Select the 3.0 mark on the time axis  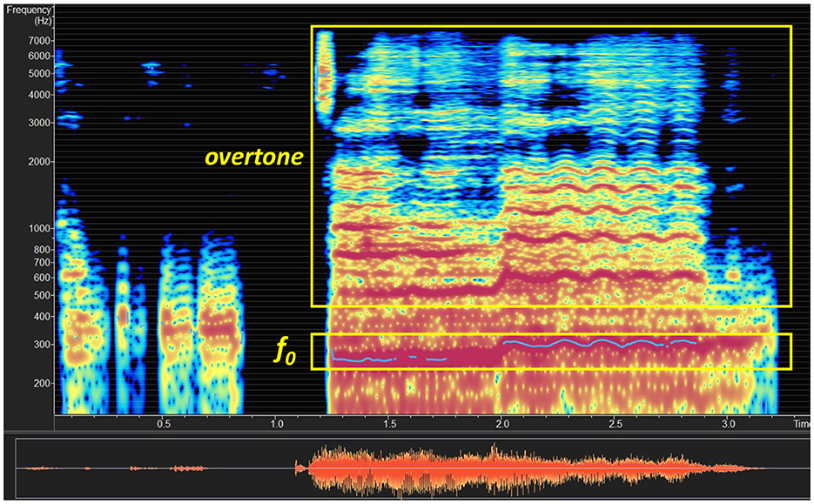click(x=729, y=424)
